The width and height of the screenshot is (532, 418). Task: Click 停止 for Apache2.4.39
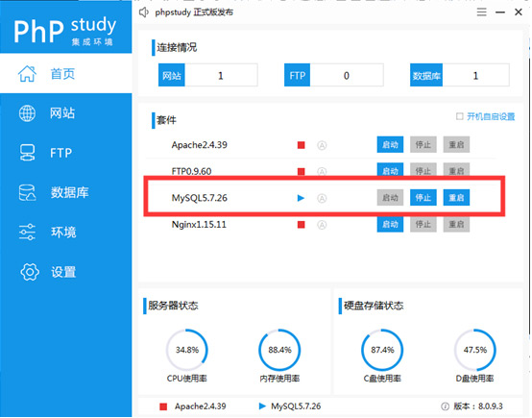pyautogui.click(x=423, y=145)
